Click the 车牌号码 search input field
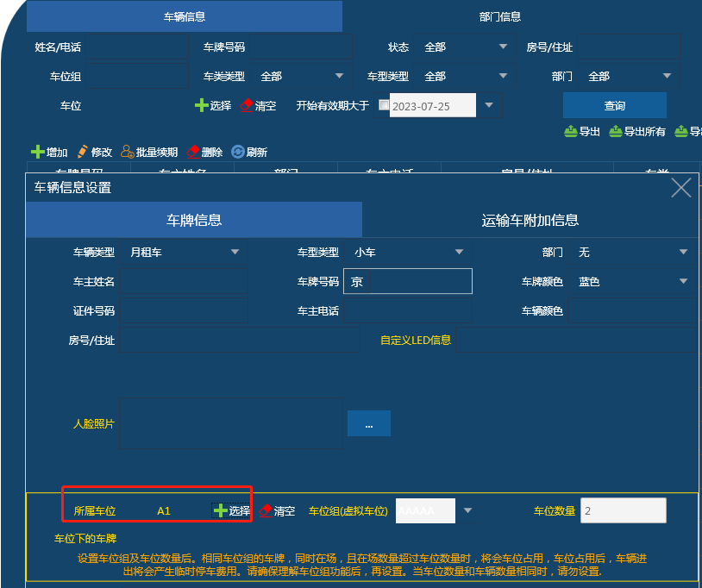702x588 pixels. 301,47
